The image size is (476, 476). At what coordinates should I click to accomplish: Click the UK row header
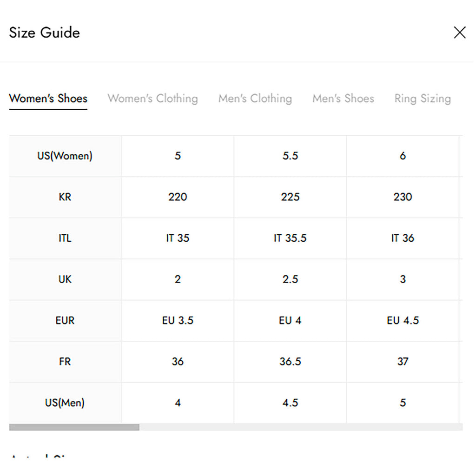(x=65, y=279)
